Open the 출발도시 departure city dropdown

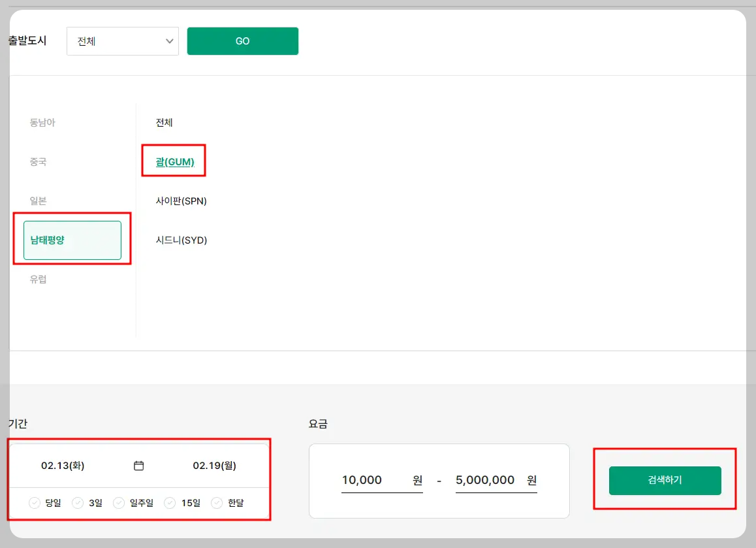click(x=122, y=40)
